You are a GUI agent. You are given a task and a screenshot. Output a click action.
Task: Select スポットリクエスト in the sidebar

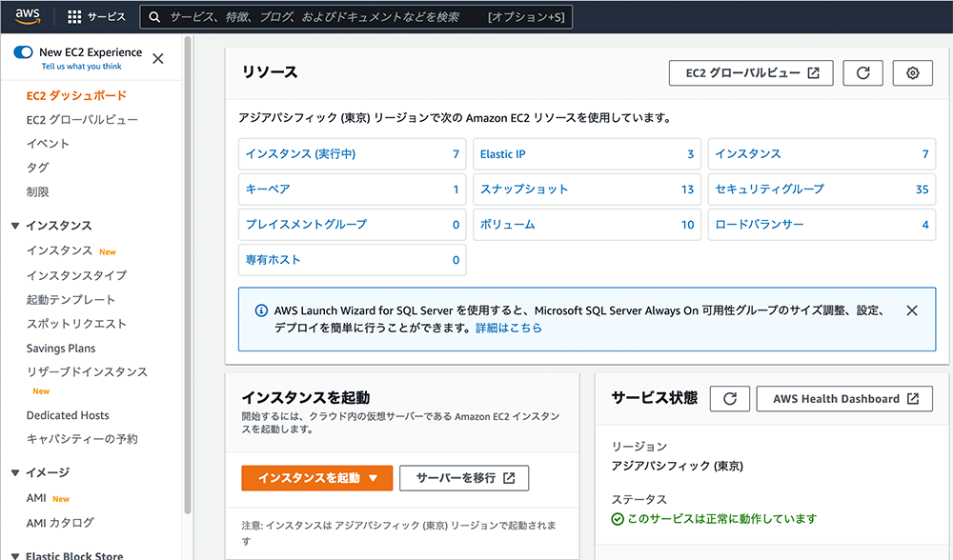[75, 324]
